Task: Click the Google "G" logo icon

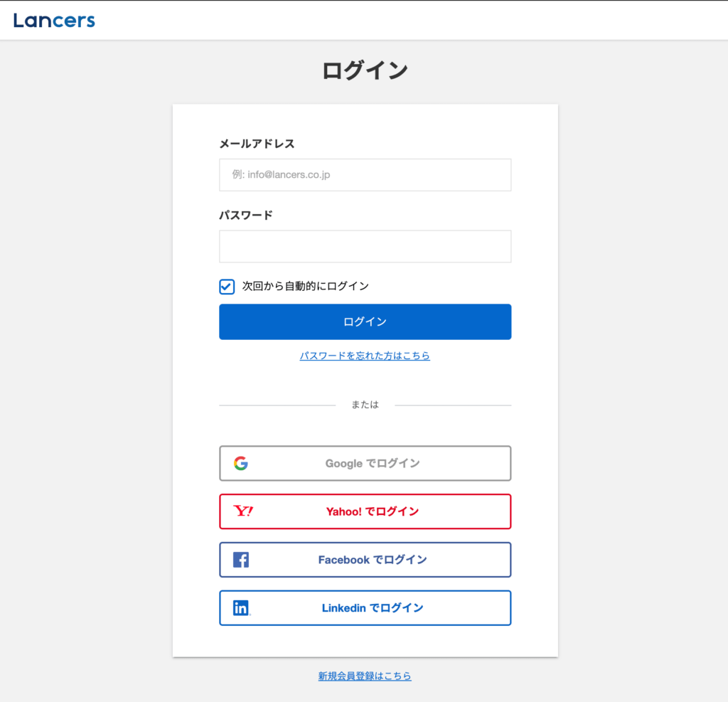Action: click(x=242, y=463)
